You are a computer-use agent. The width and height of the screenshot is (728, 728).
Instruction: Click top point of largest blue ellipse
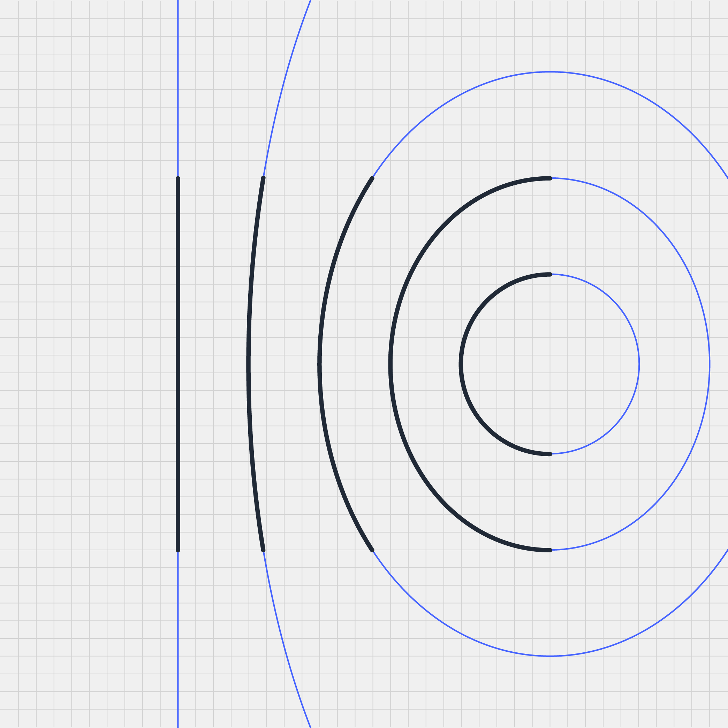[x=550, y=71]
